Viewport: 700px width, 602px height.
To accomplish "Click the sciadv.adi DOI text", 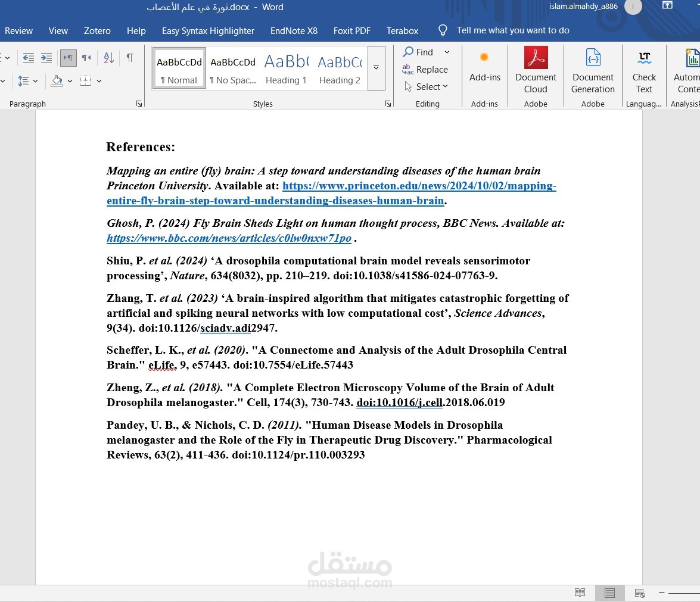I will coord(225,328).
